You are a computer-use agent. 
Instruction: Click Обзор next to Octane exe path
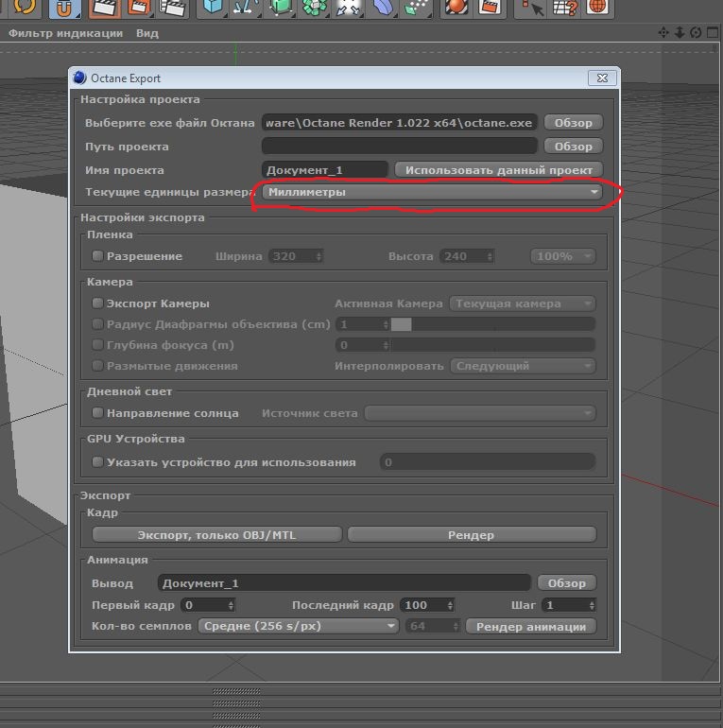coord(573,122)
